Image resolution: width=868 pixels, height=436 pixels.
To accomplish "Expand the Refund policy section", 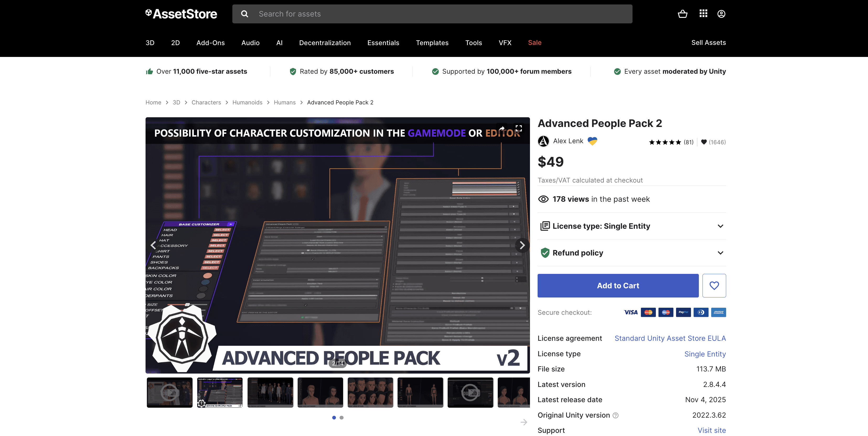I will 632,253.
